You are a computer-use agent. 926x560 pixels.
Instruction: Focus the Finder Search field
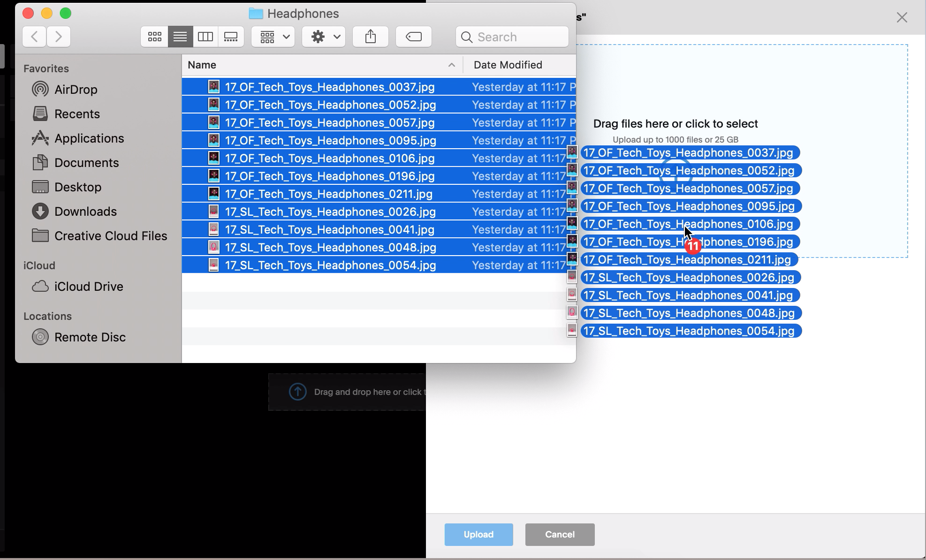[x=512, y=37]
